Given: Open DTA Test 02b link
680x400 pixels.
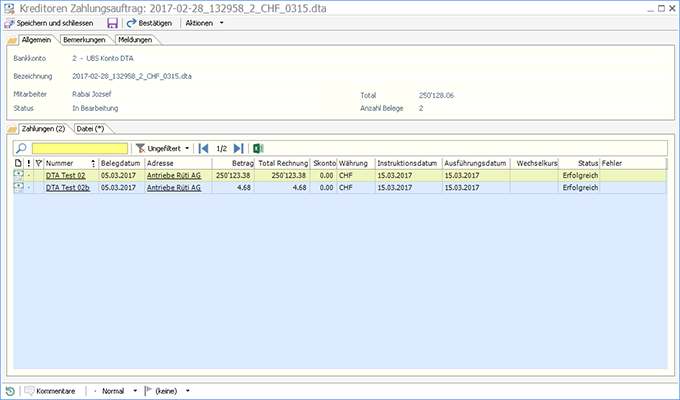Looking at the screenshot, I should click(x=68, y=188).
